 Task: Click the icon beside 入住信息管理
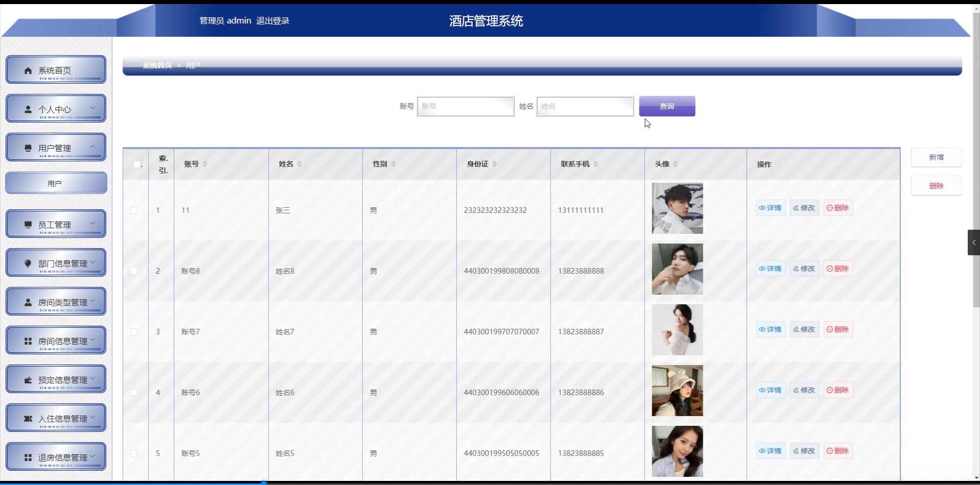28,419
